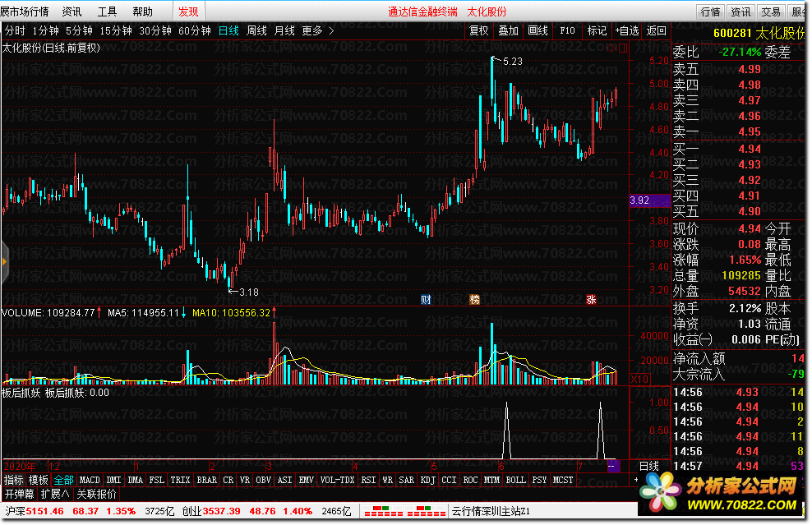Switch indicator to RSI
The width and height of the screenshot is (812, 525).
[369, 480]
